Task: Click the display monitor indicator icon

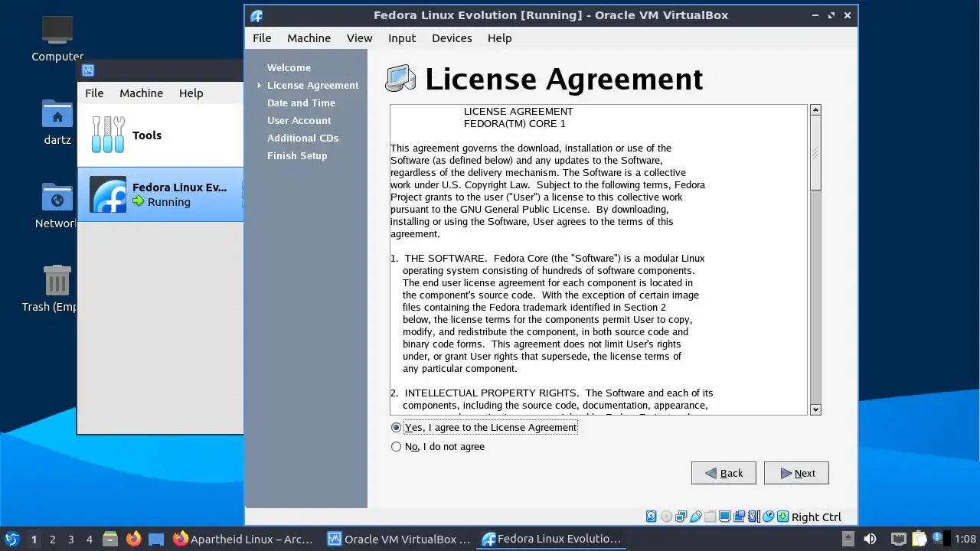Action: [724, 517]
